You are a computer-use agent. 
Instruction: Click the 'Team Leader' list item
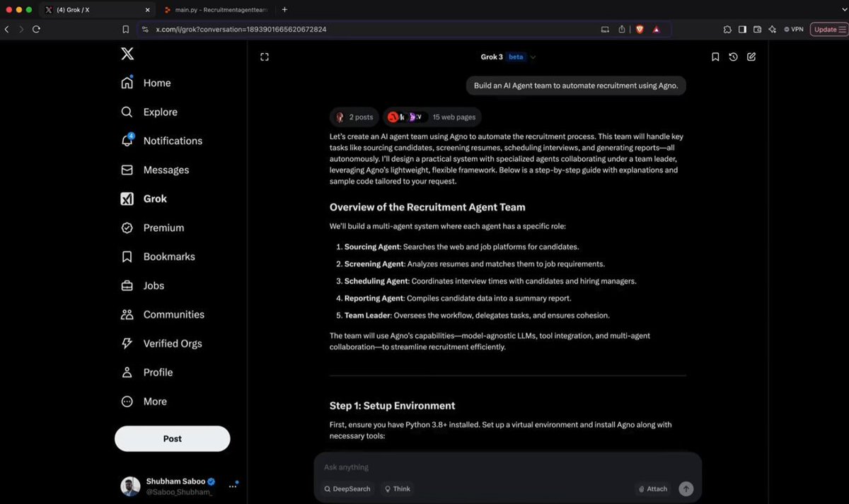[477, 315]
